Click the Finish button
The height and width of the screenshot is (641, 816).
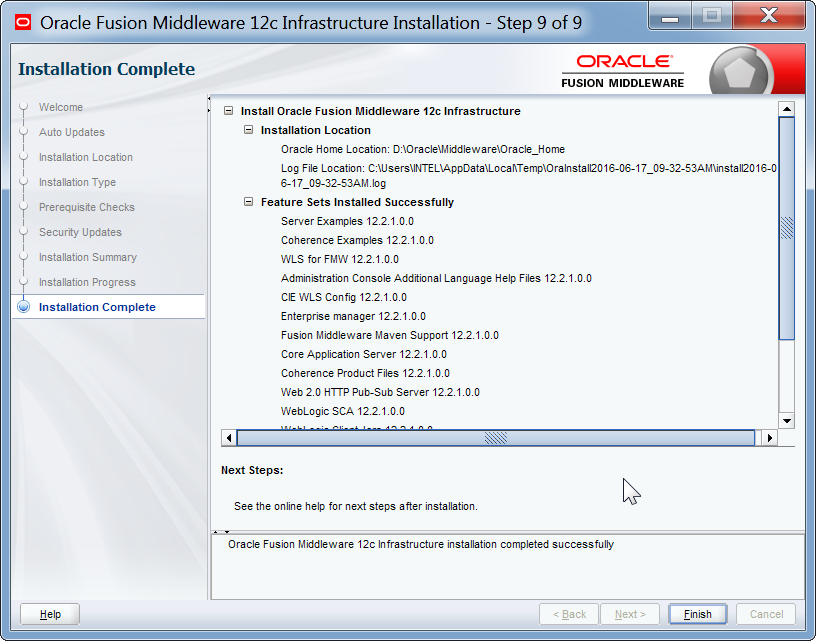(x=697, y=614)
